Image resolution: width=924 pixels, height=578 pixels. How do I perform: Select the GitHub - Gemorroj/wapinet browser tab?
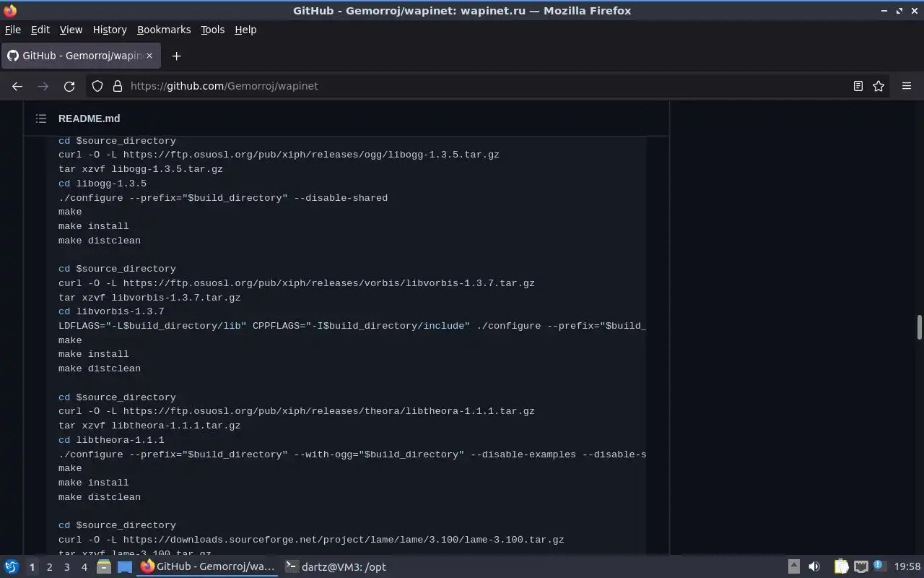click(79, 56)
